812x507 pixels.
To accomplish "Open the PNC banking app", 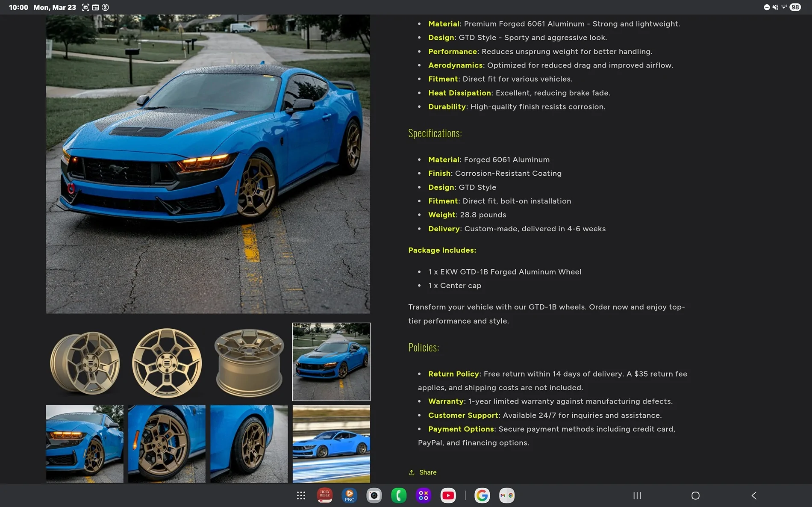I will coord(350,495).
